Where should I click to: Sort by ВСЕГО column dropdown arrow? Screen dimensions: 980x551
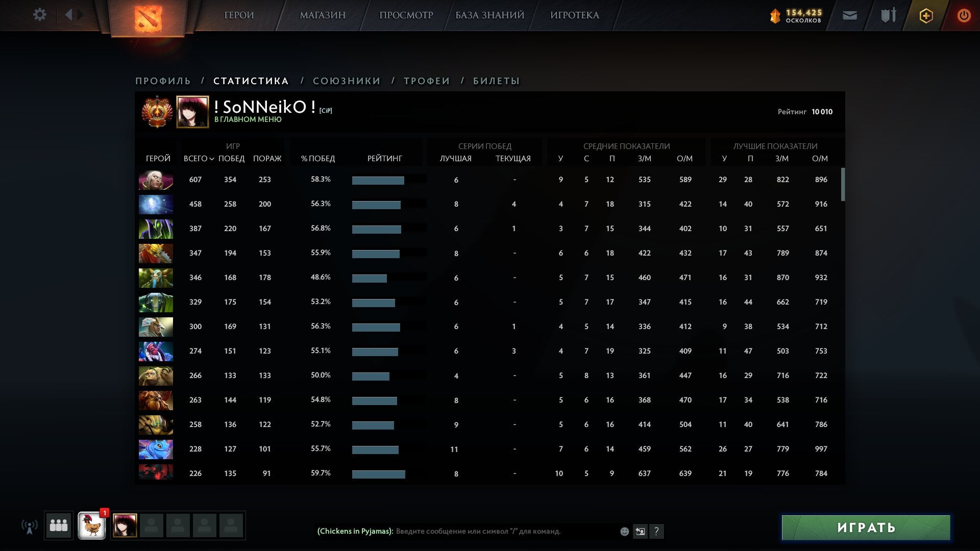click(x=211, y=159)
